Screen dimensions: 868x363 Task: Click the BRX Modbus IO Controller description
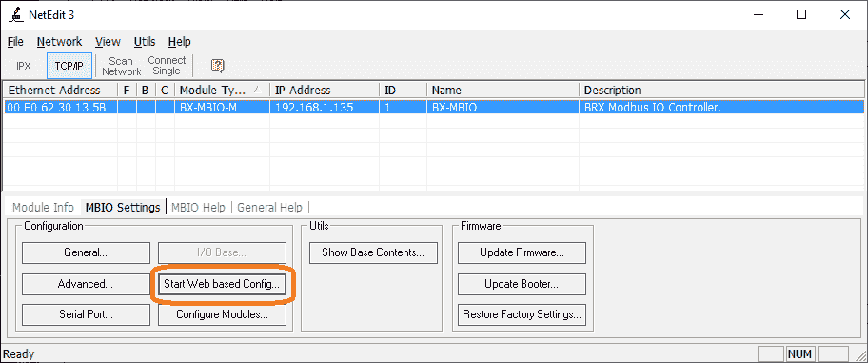point(721,108)
